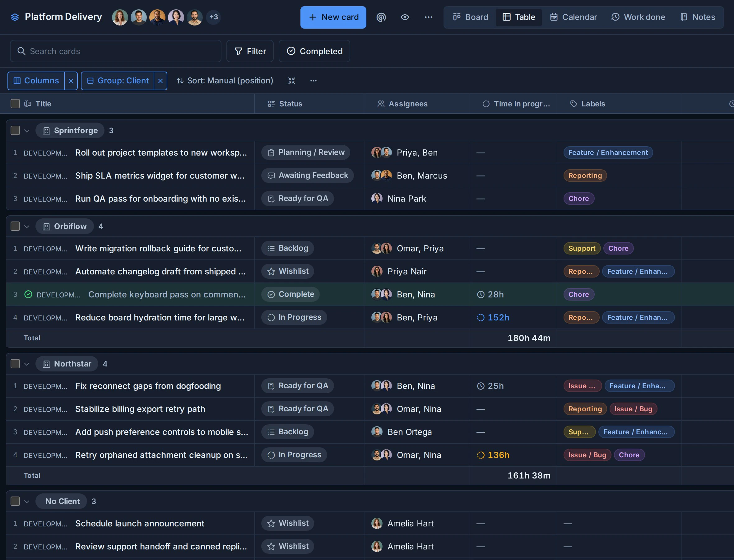Image resolution: width=734 pixels, height=560 pixels.
Task: Click the Assignees column people icon
Action: click(x=381, y=104)
